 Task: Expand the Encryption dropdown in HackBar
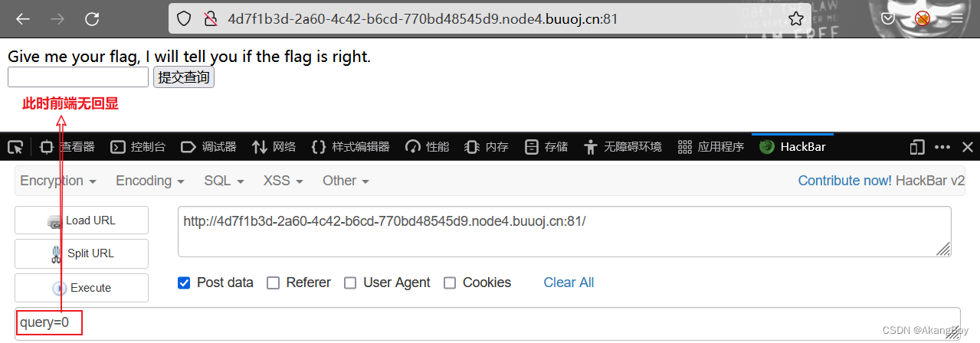(58, 181)
